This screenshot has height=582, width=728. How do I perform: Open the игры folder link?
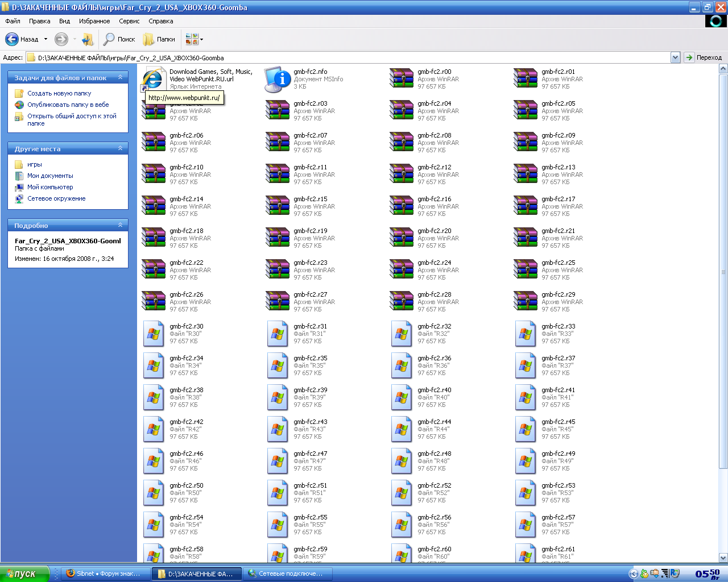[x=35, y=164]
